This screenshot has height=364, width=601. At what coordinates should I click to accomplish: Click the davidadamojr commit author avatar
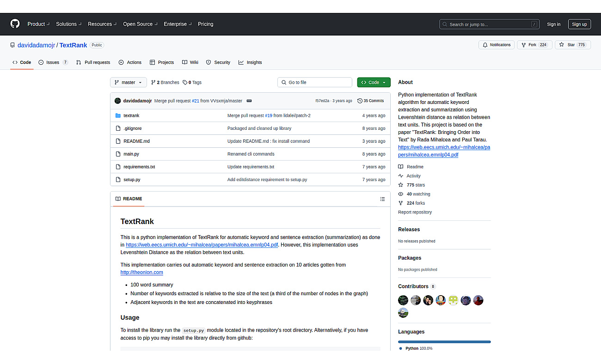click(117, 101)
